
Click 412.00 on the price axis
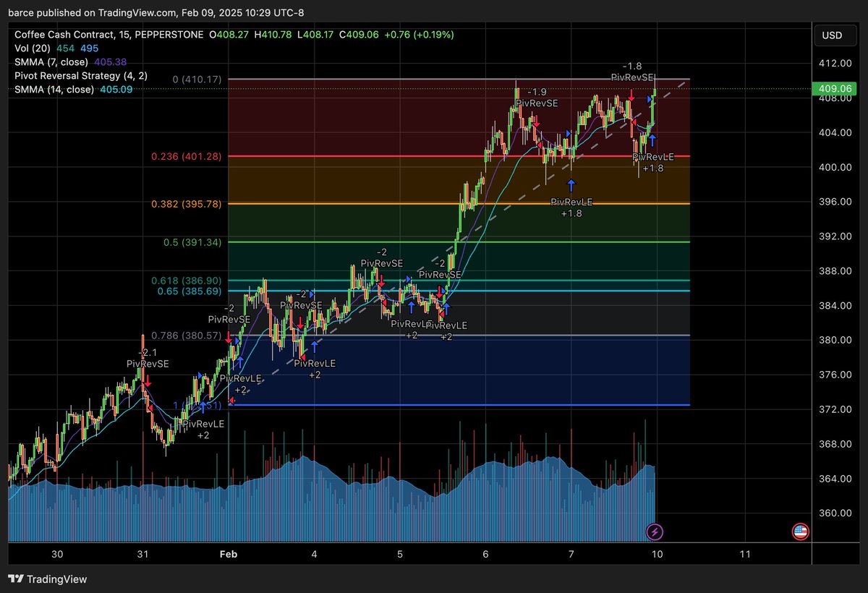(835, 64)
